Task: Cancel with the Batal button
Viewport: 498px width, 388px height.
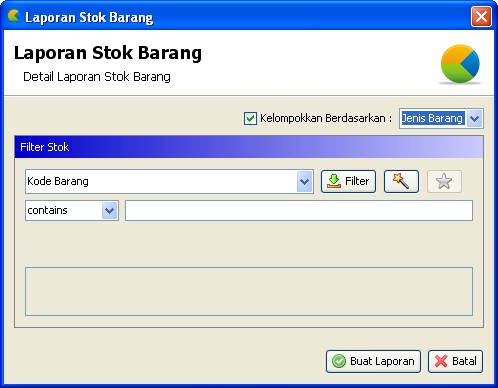Action: [x=455, y=361]
